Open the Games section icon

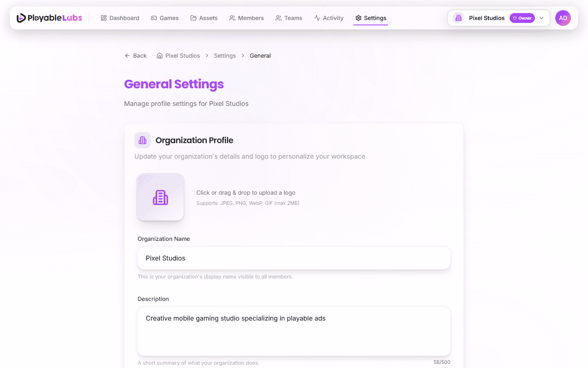pyautogui.click(x=153, y=18)
